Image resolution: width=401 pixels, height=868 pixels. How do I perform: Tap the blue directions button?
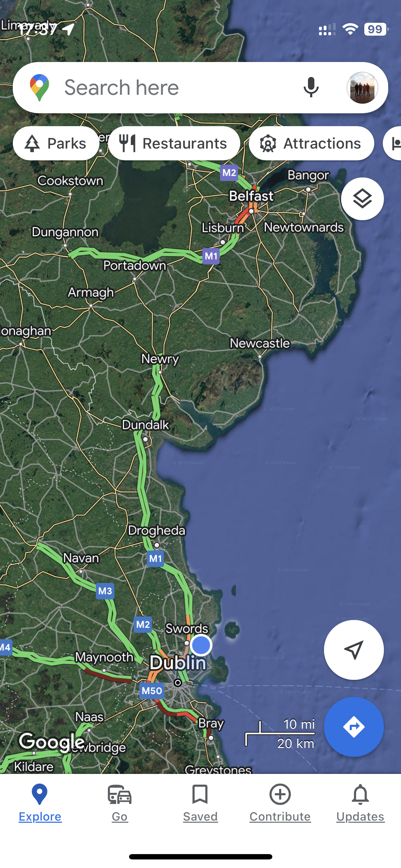click(354, 727)
